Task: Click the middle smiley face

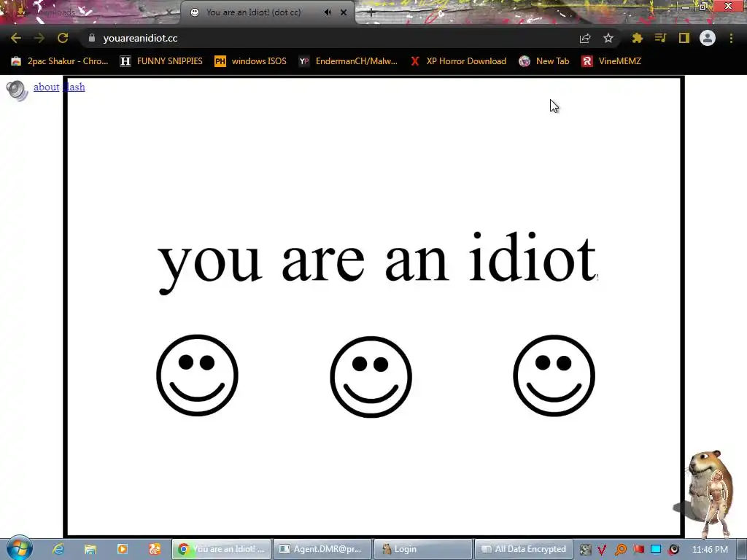Action: point(371,377)
